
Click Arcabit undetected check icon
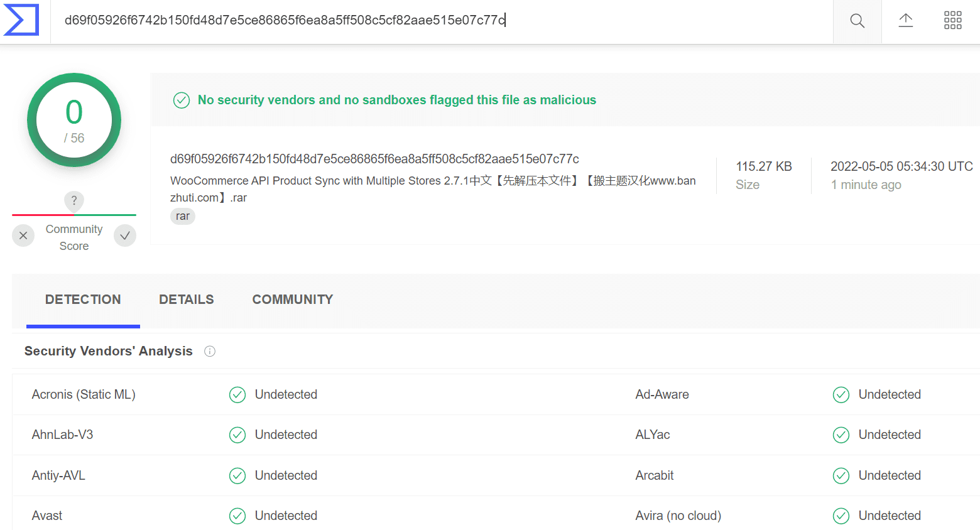(x=841, y=476)
